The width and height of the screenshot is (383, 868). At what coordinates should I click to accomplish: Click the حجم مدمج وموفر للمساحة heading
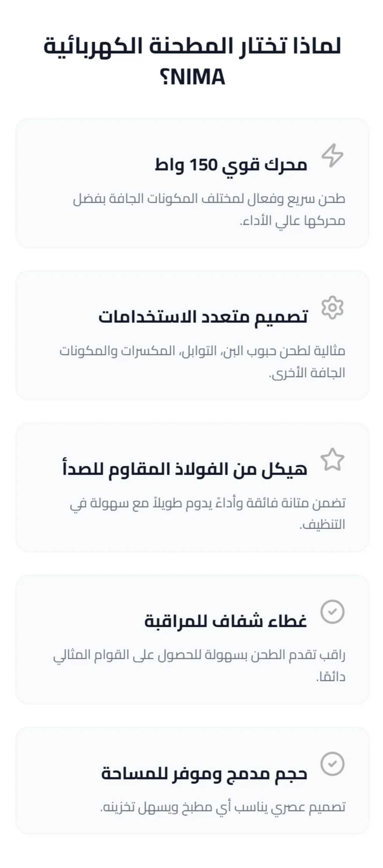pyautogui.click(x=204, y=773)
